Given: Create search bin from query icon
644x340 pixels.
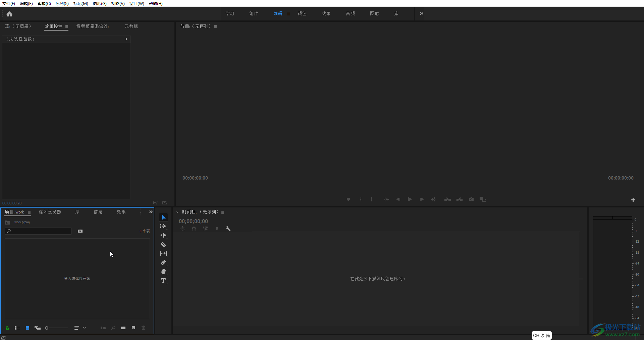Looking at the screenshot, I should (x=80, y=231).
